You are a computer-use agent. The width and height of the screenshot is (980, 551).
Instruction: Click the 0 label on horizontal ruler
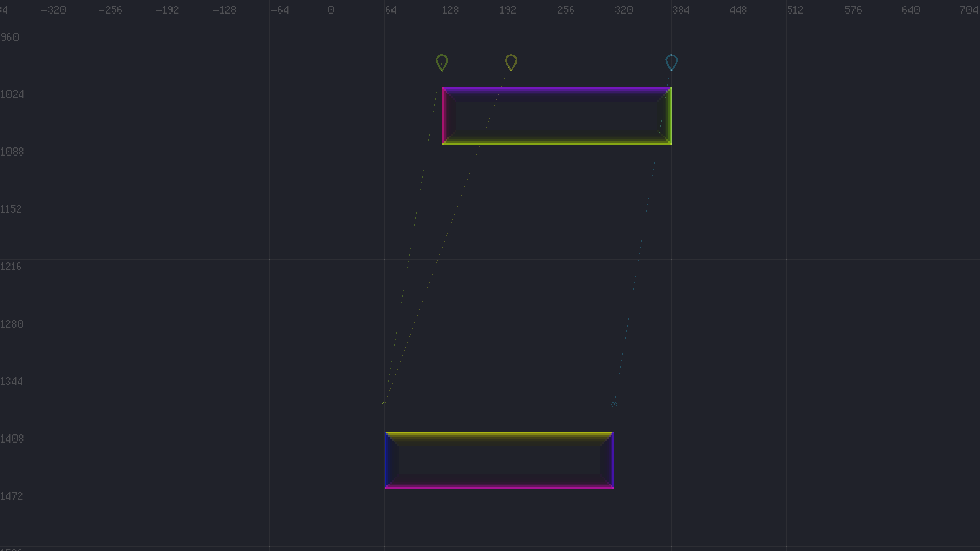point(331,10)
